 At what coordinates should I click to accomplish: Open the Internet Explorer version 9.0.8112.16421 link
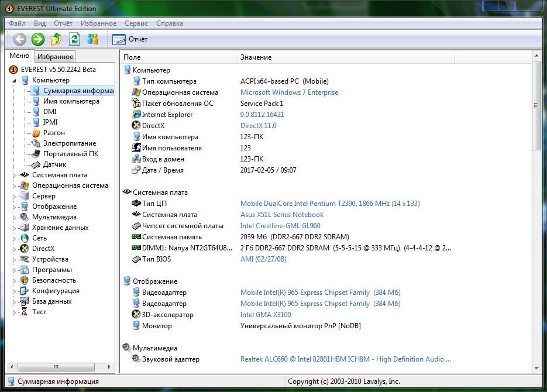tap(262, 115)
